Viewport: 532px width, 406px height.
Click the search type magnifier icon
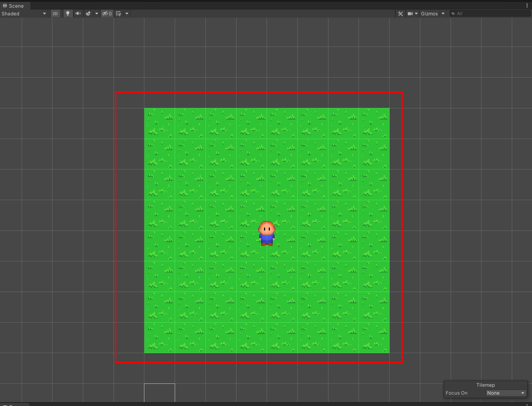pos(453,13)
